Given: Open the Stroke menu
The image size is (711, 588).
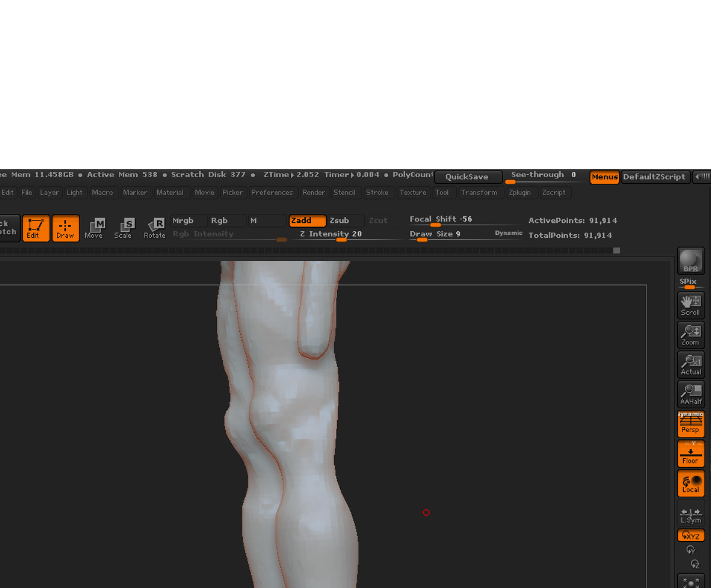Looking at the screenshot, I should (x=377, y=193).
